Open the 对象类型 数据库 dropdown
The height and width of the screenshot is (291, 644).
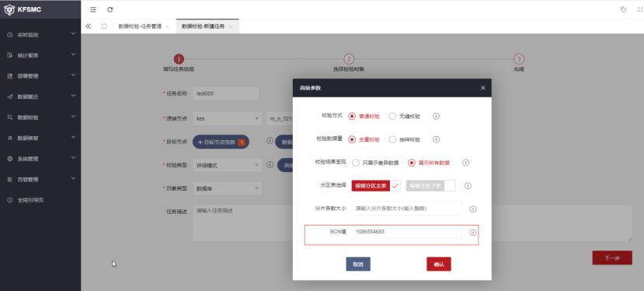point(227,188)
